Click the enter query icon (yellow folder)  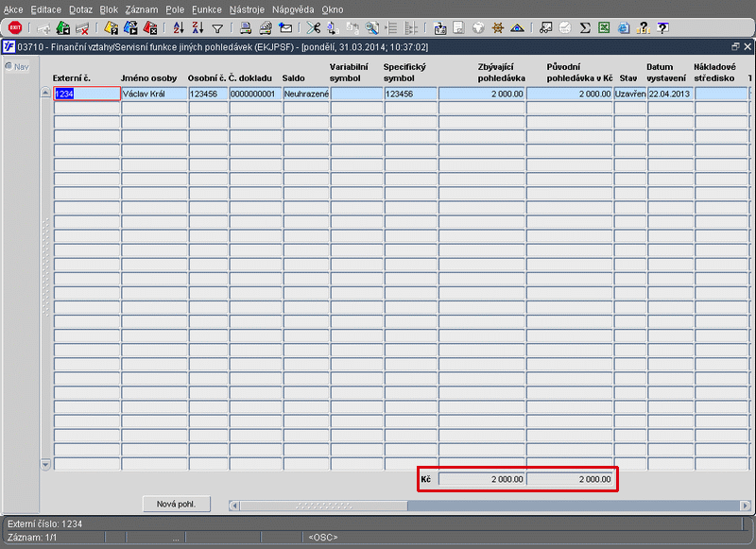111,28
